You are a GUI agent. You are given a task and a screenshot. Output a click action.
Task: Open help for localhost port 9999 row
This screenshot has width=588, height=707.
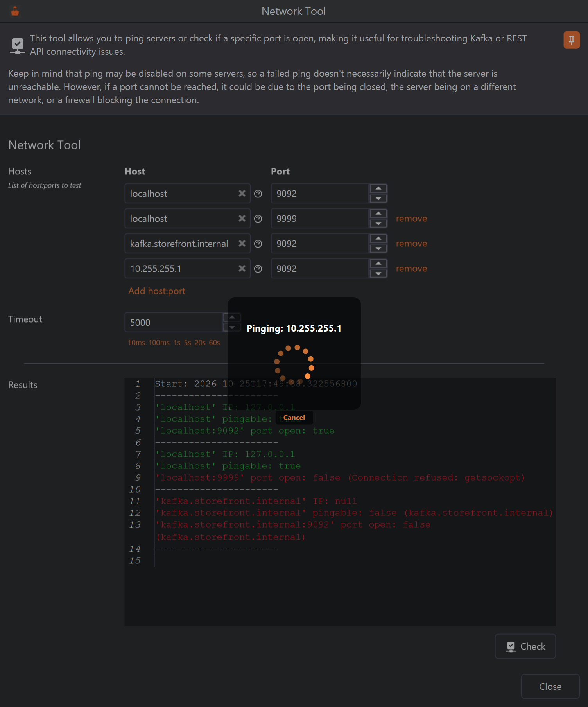click(x=258, y=219)
